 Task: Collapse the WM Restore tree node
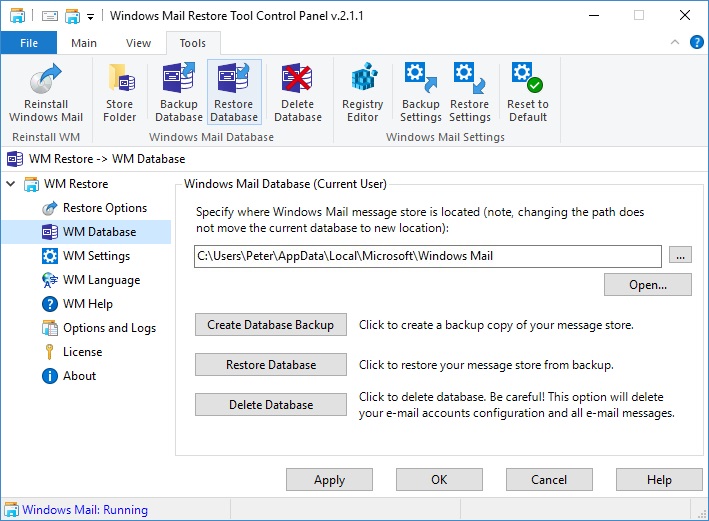tap(11, 184)
